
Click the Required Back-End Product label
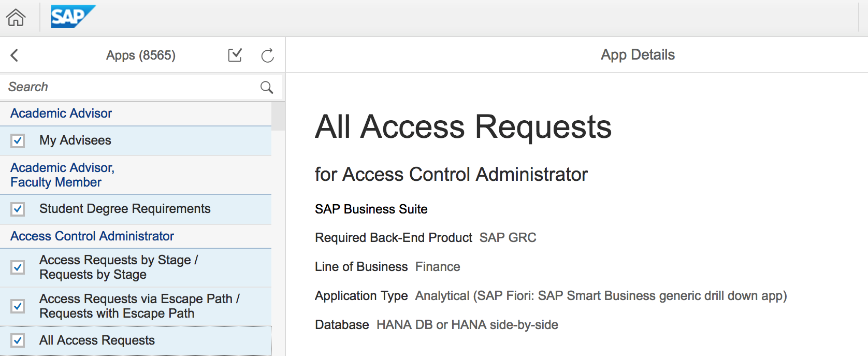(394, 238)
